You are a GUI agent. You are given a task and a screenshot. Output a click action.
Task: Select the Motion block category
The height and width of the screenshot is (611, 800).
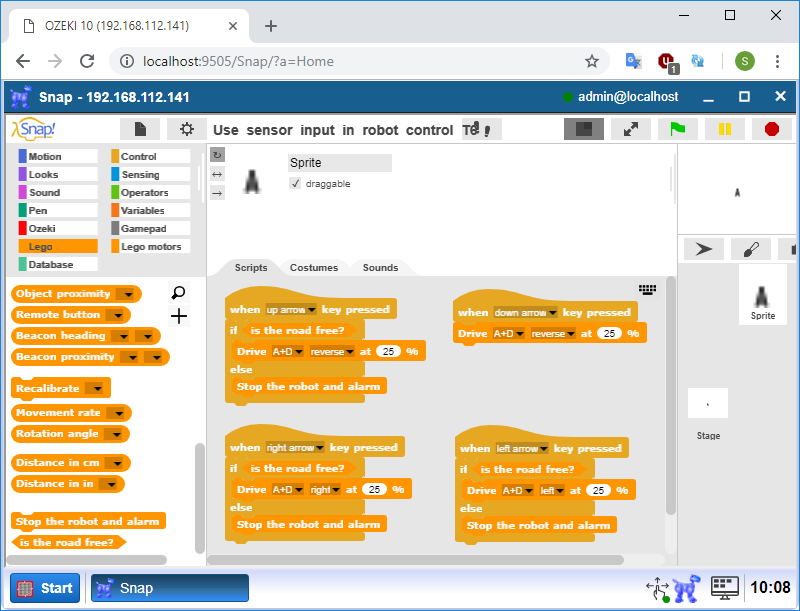(x=58, y=157)
